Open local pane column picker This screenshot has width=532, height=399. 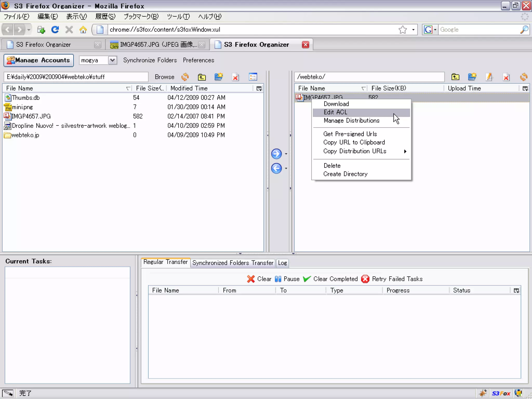point(259,88)
